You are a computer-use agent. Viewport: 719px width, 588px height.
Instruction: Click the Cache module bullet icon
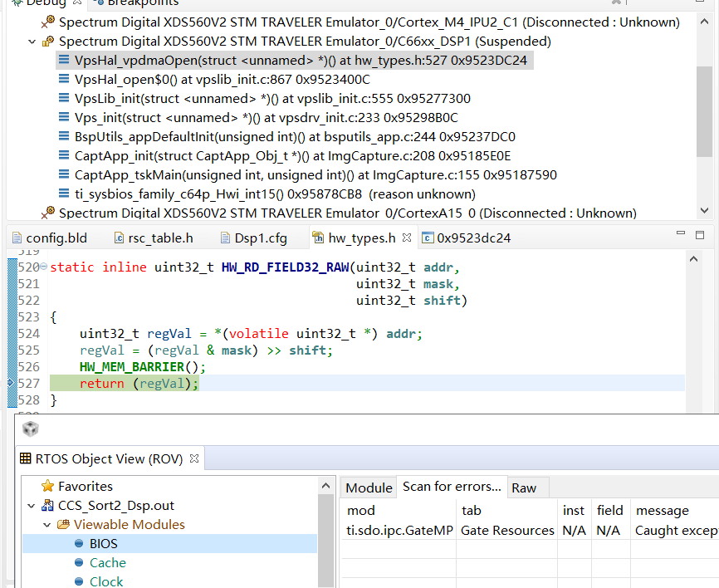click(79, 562)
